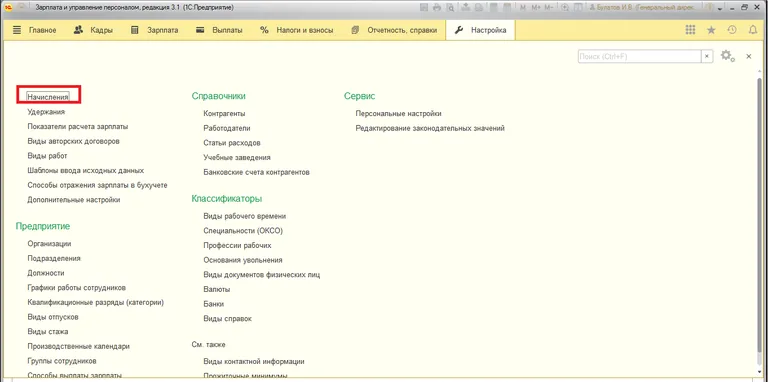Clear the search field with x

[x=707, y=57]
